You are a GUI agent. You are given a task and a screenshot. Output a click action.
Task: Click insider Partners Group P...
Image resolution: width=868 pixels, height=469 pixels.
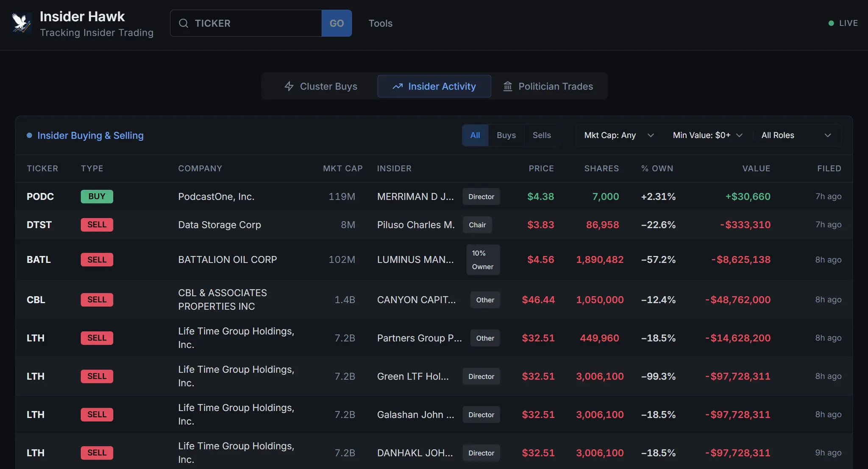tap(420, 338)
